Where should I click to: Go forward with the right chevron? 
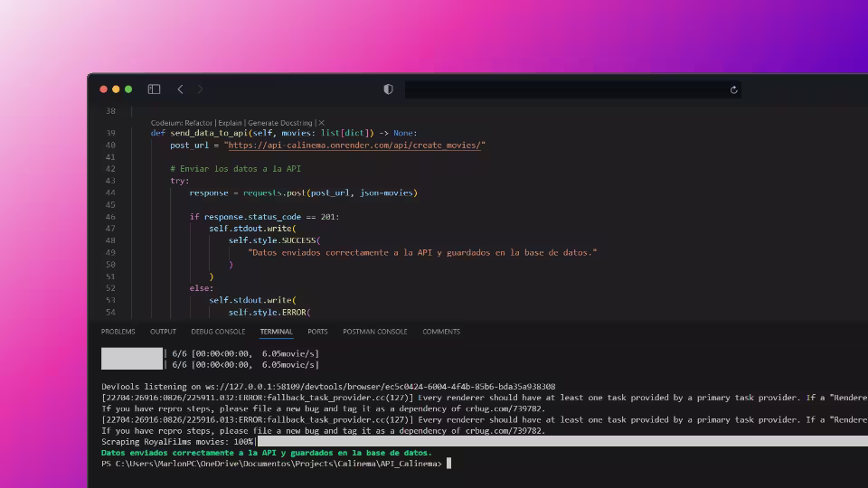click(x=200, y=89)
